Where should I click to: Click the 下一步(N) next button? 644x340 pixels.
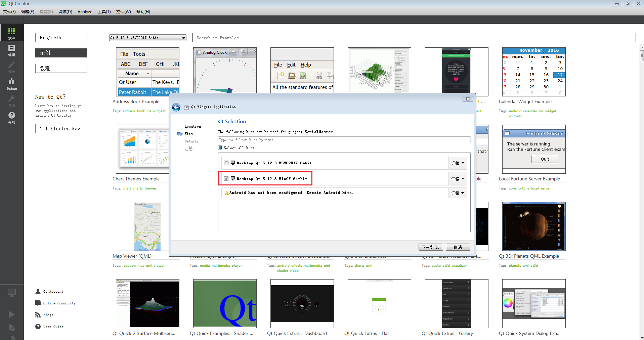431,247
